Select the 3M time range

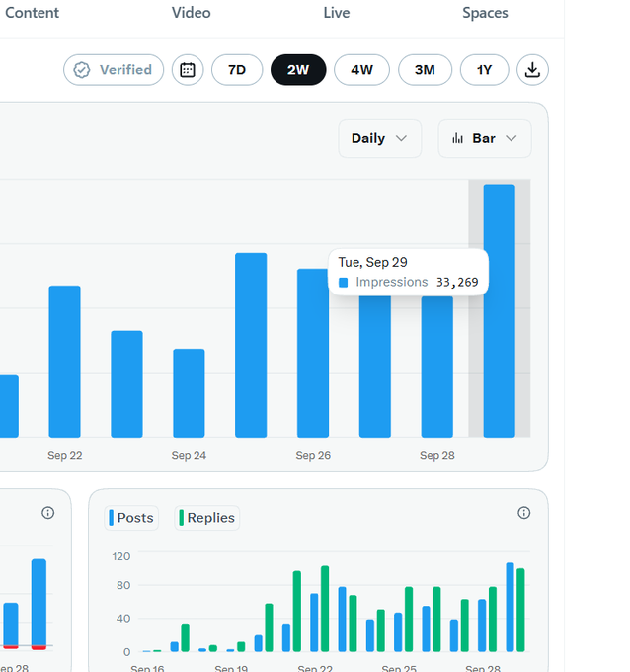pyautogui.click(x=425, y=70)
